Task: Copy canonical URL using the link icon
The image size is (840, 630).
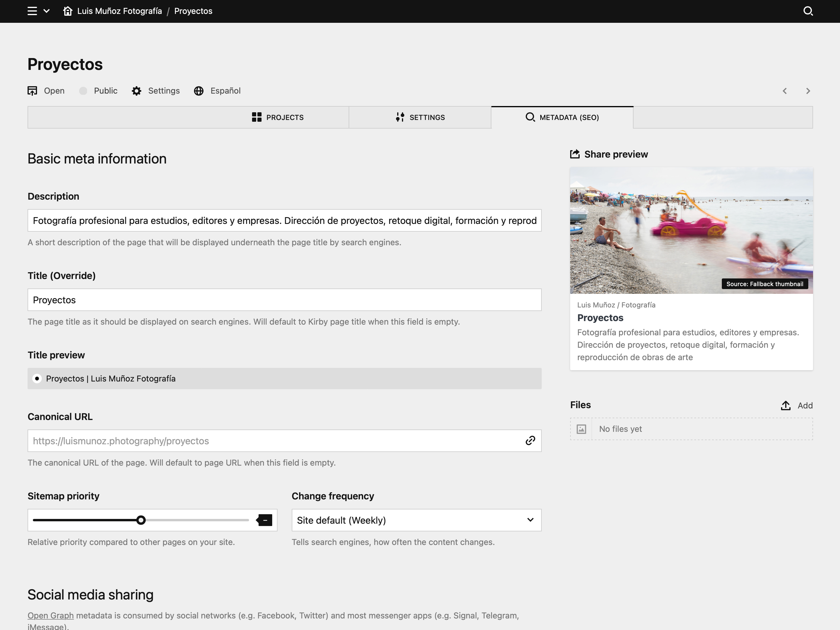Action: pos(530,441)
